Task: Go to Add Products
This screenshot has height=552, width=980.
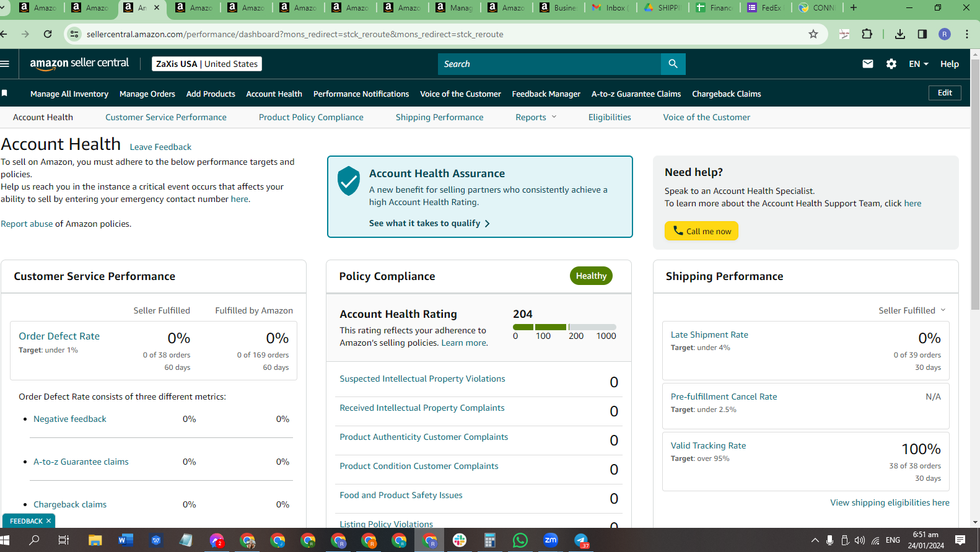Action: pos(211,94)
